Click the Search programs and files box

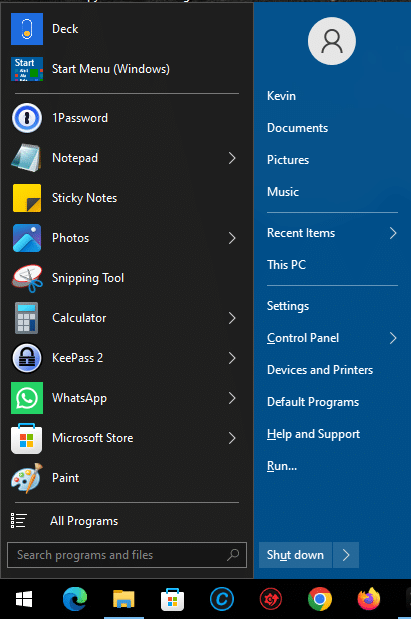[127, 555]
